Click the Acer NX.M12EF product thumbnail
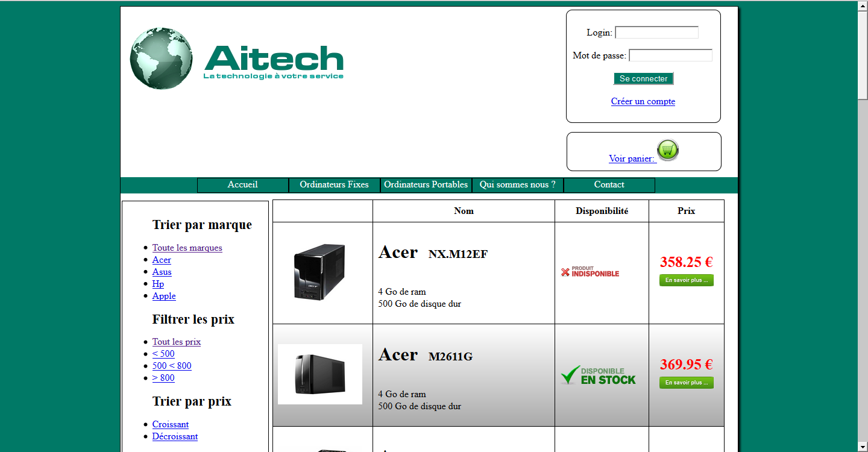This screenshot has height=452, width=868. [319, 272]
